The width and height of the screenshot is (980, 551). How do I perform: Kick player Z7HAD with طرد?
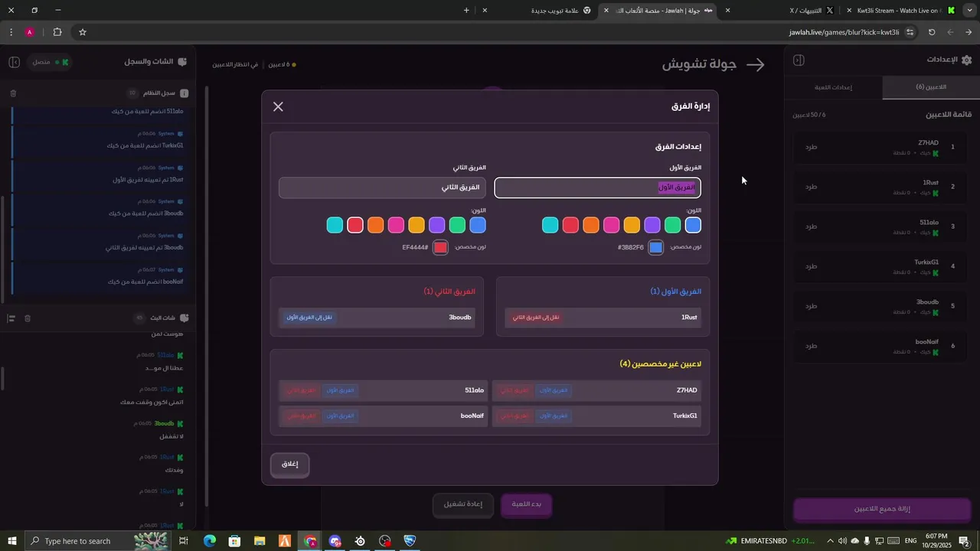point(812,147)
